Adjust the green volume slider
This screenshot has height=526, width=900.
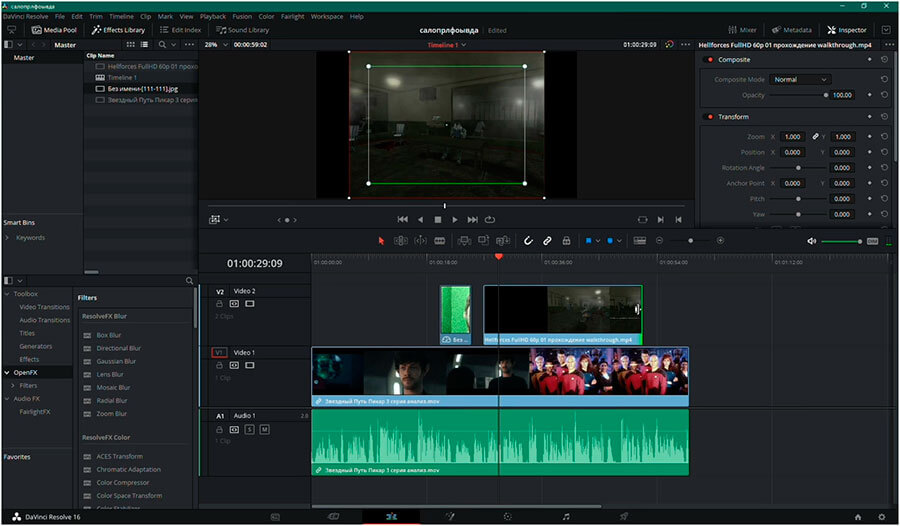tap(841, 241)
